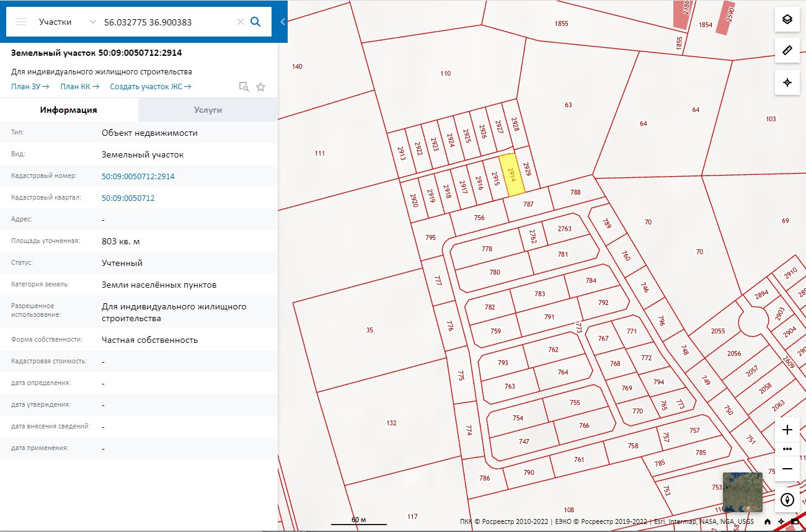Open the План ЗУ link
The image size is (806, 532).
30,87
